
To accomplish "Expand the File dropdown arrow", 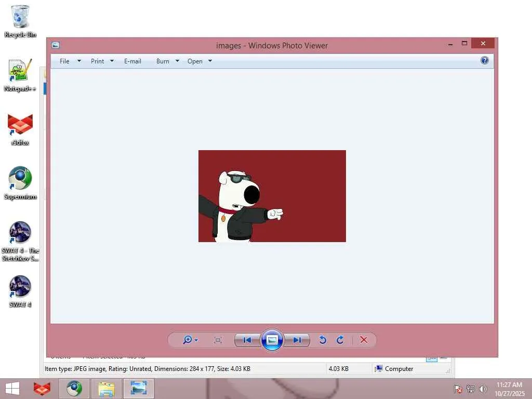I will [x=79, y=61].
